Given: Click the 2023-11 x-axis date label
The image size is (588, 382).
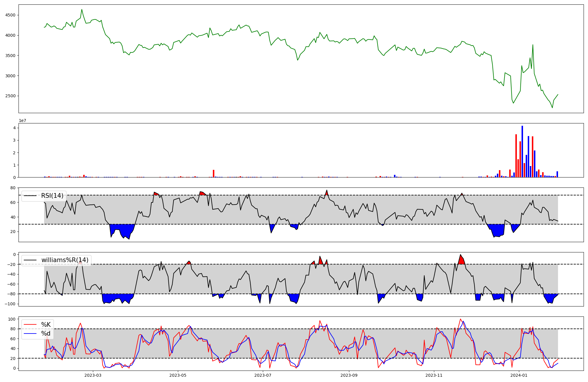Looking at the screenshot, I should pos(434,375).
